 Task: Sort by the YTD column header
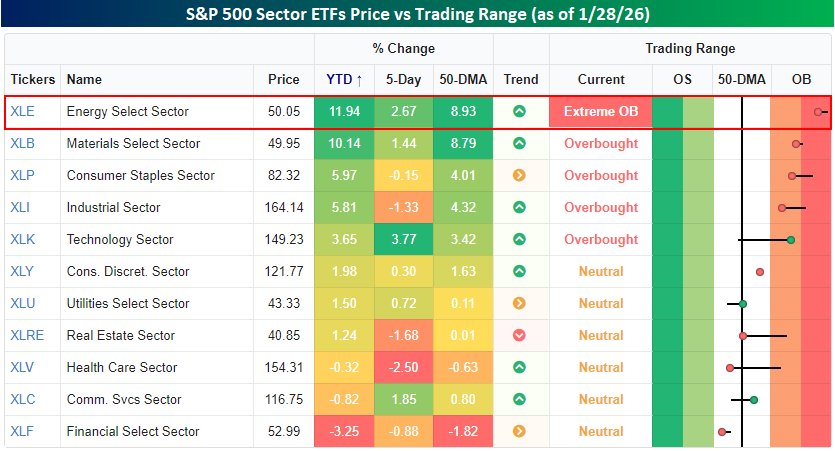pos(344,80)
